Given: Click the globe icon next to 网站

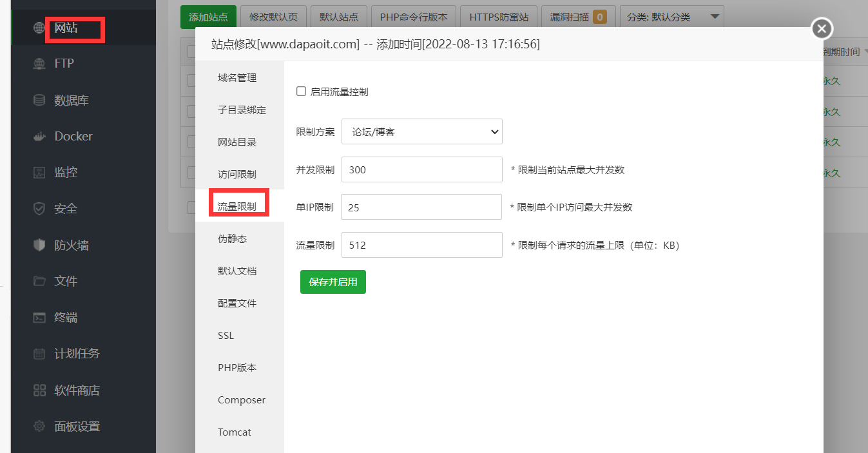Looking at the screenshot, I should pyautogui.click(x=39, y=28).
